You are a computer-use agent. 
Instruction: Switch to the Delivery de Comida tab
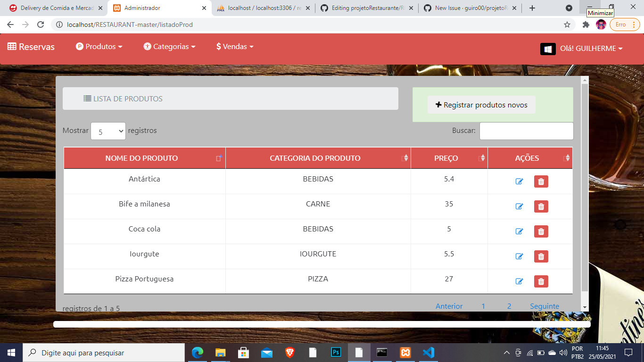[56, 8]
